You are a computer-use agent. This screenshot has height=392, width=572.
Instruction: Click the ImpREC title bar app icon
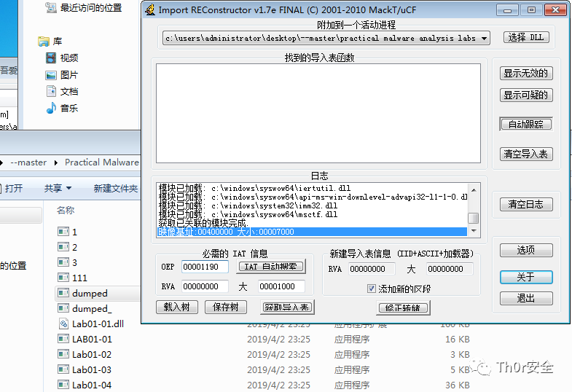150,9
